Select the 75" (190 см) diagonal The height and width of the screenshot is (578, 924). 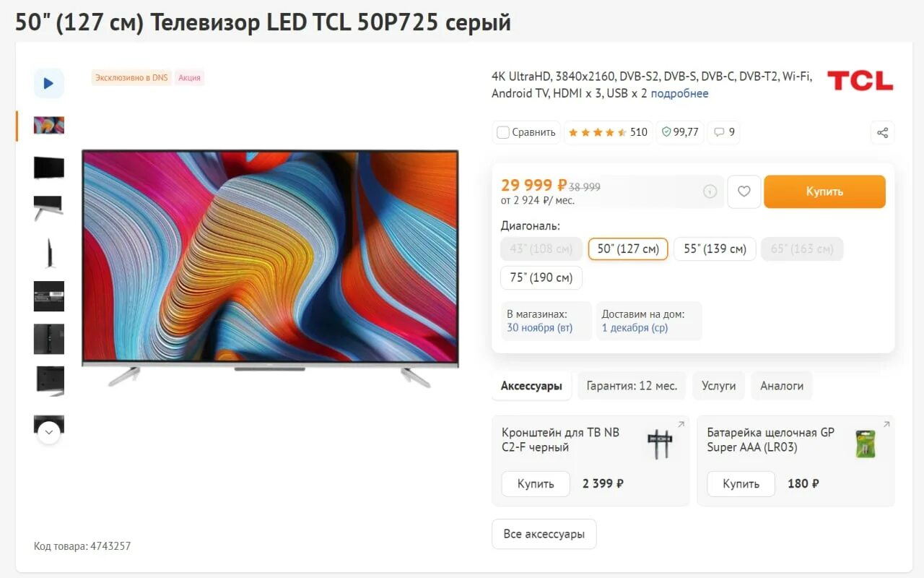[x=541, y=277]
